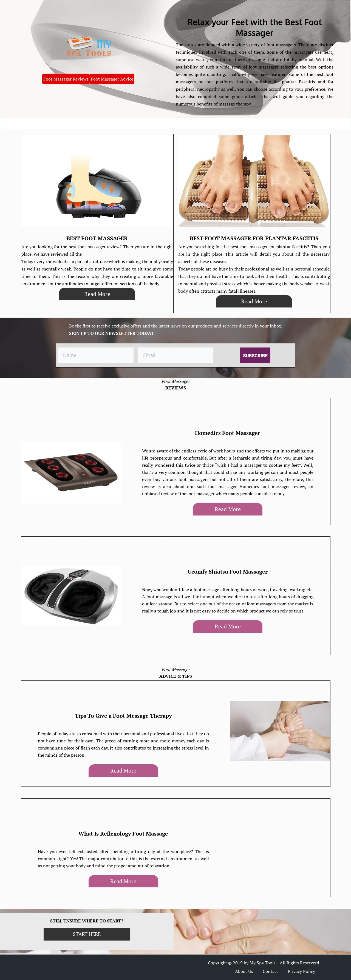Open the Ucomfy Shiatsu massager image
The image size is (351, 980).
tap(71, 595)
